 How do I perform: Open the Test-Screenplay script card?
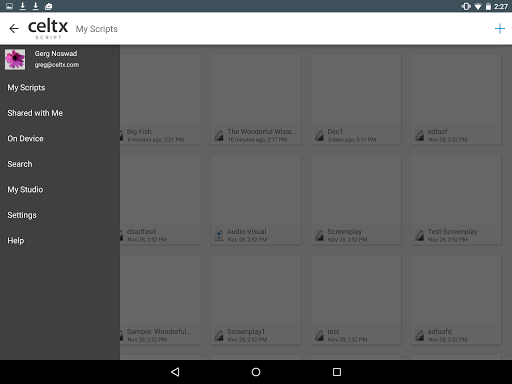point(456,200)
